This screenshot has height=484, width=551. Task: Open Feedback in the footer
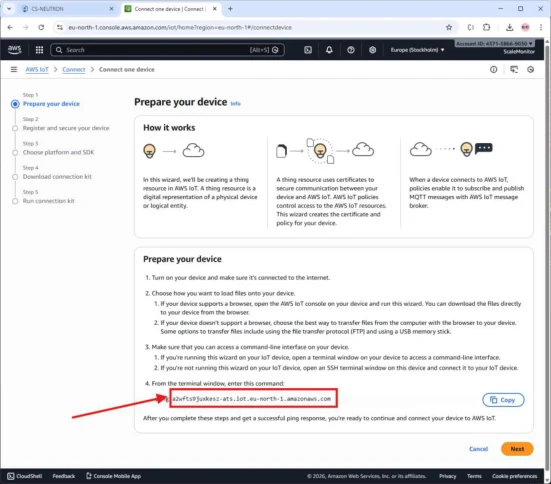(64, 476)
